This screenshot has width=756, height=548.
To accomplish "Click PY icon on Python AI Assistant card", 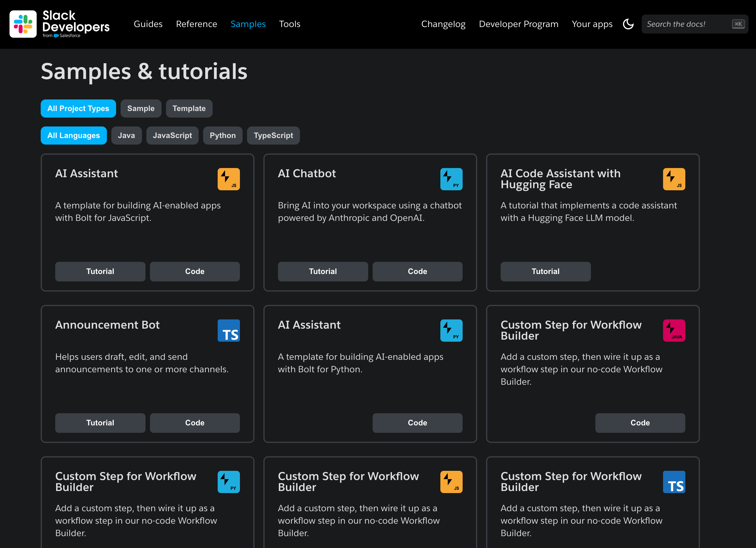I will 451,330.
